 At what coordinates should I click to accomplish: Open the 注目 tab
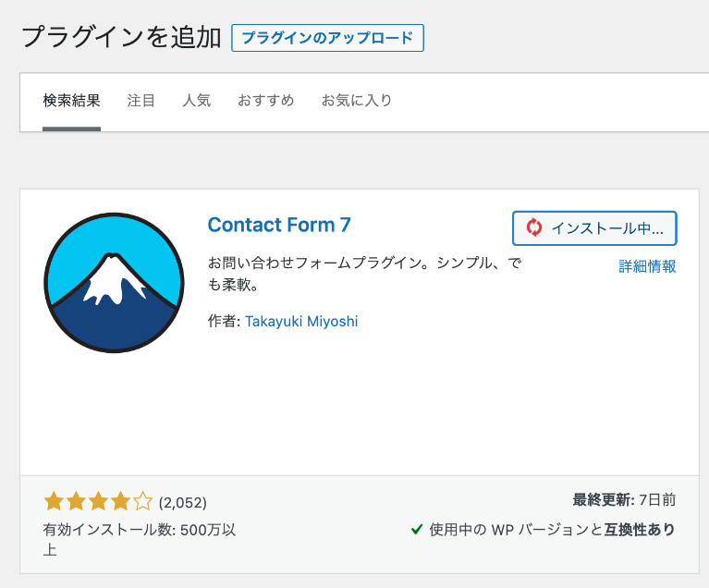(x=141, y=100)
